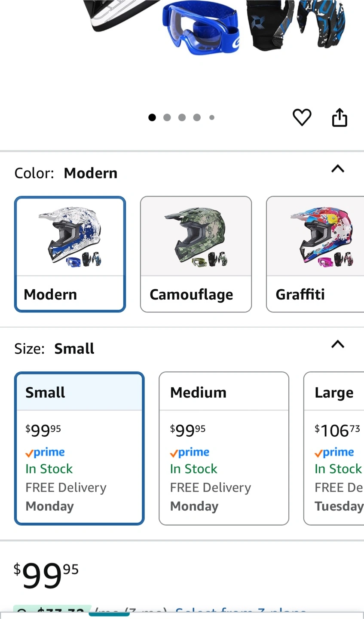Viewport: 364px width, 619px height.
Task: Collapse the Color section chevron
Action: (x=338, y=169)
